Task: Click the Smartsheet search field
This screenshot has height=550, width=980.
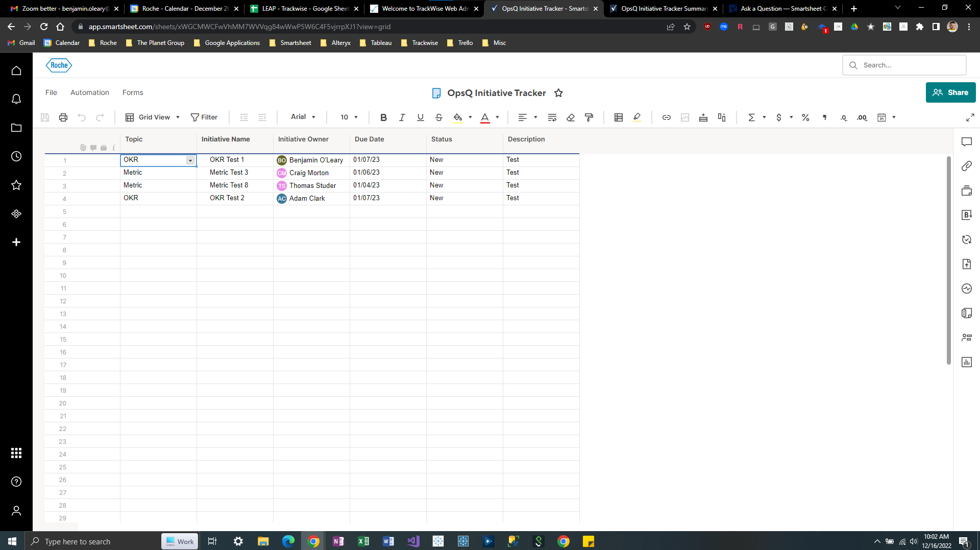Action: click(904, 65)
